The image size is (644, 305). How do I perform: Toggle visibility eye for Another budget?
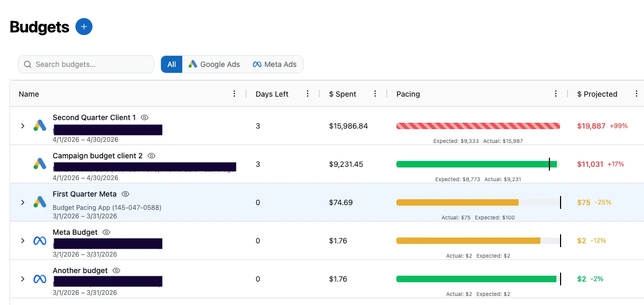click(x=116, y=270)
